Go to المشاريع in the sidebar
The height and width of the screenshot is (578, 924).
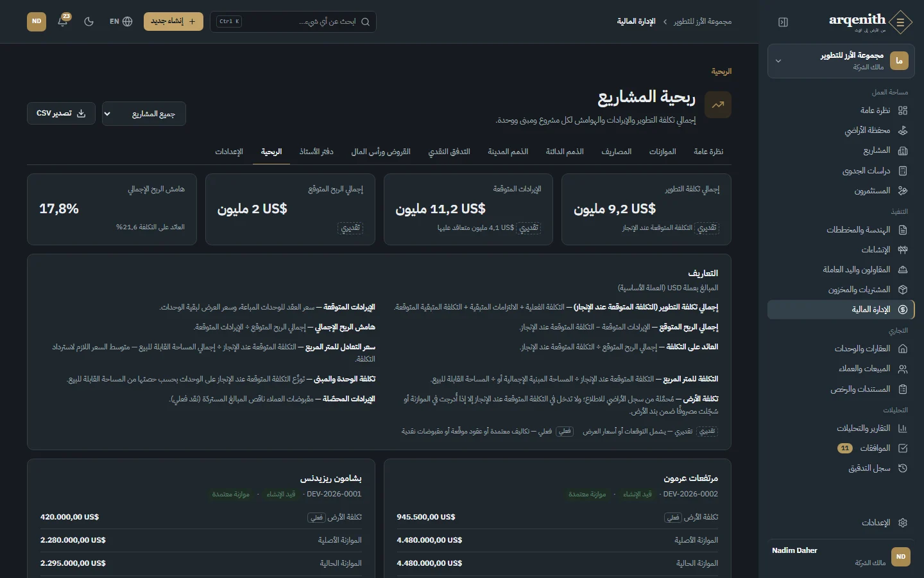pos(841,150)
